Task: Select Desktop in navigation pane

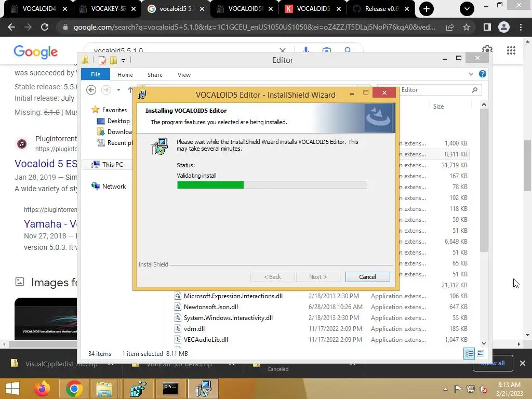Action: pyautogui.click(x=114, y=121)
